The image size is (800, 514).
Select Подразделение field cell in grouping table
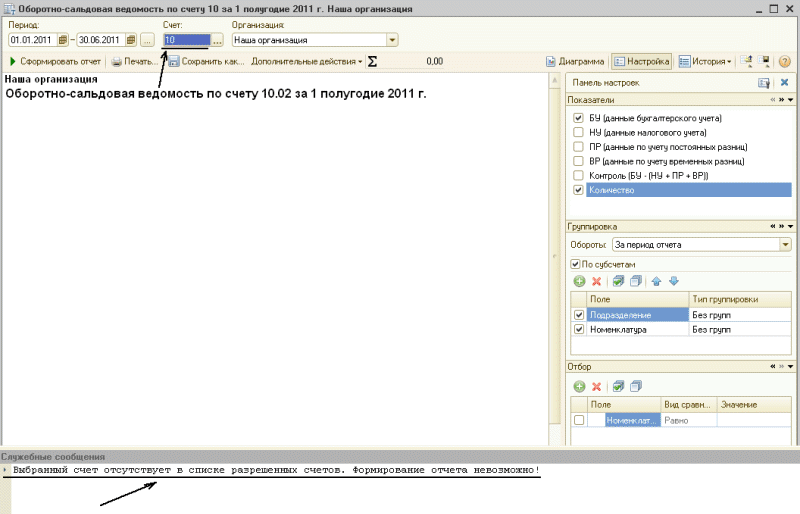pyautogui.click(x=637, y=315)
